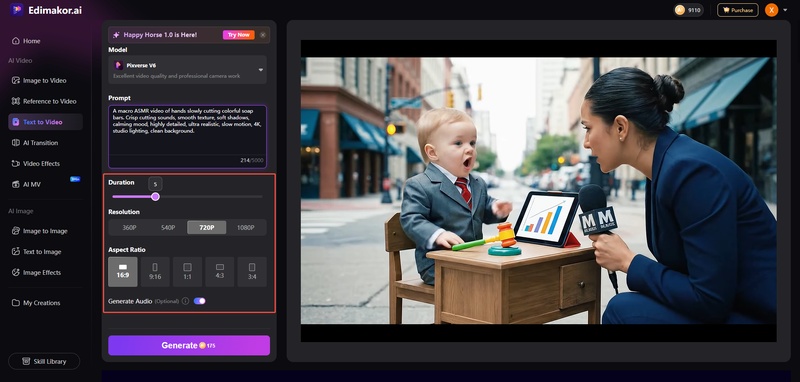Click the AI MV icon
This screenshot has width=800, height=382.
point(16,185)
